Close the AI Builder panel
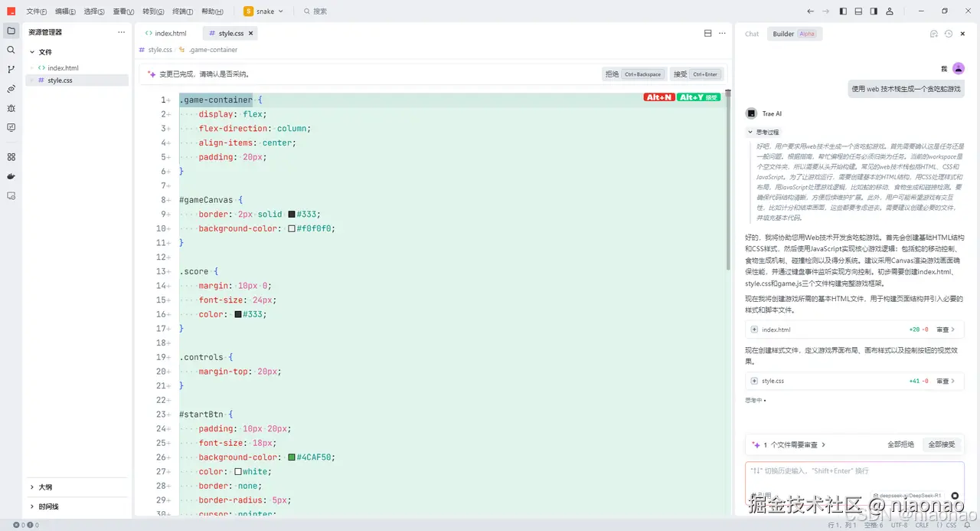Viewport: 980px width, 531px height. pos(963,34)
